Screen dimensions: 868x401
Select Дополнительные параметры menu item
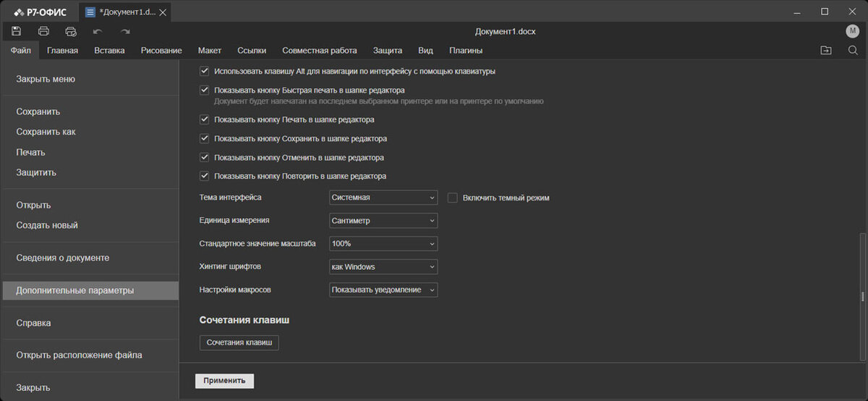click(x=89, y=290)
